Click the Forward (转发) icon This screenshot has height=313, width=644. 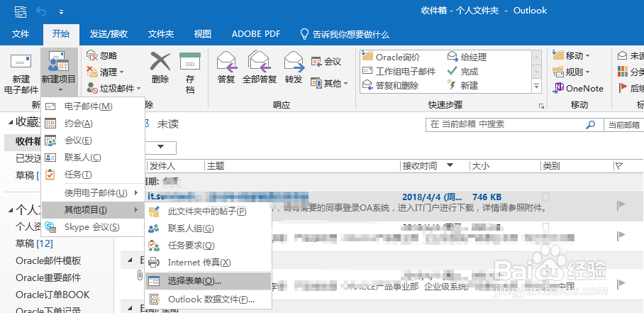coord(293,62)
